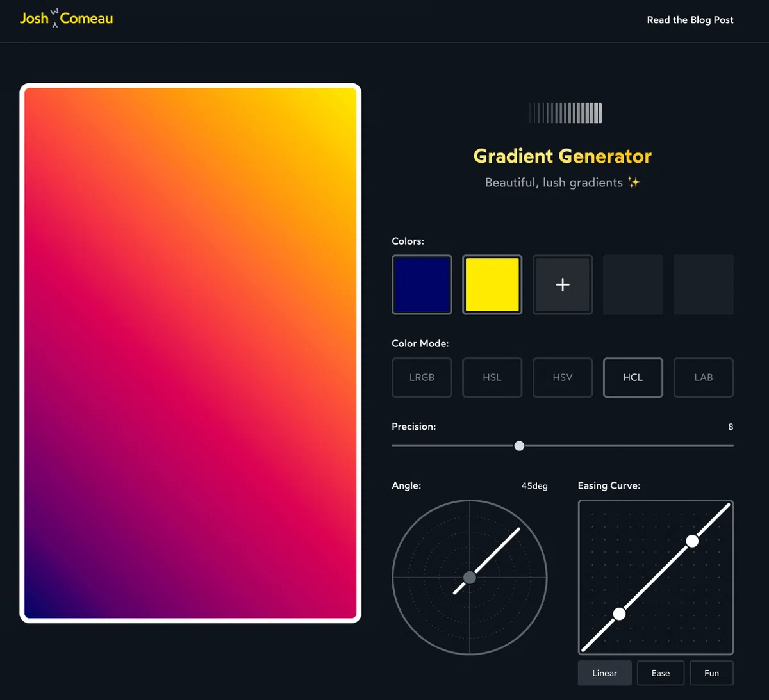Click the Easing Curve: label

(609, 486)
